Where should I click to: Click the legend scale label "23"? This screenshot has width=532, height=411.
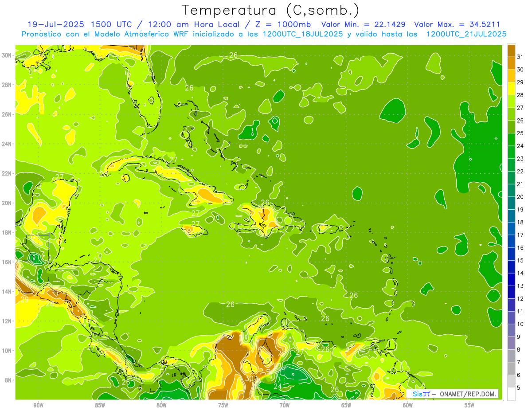click(x=520, y=158)
